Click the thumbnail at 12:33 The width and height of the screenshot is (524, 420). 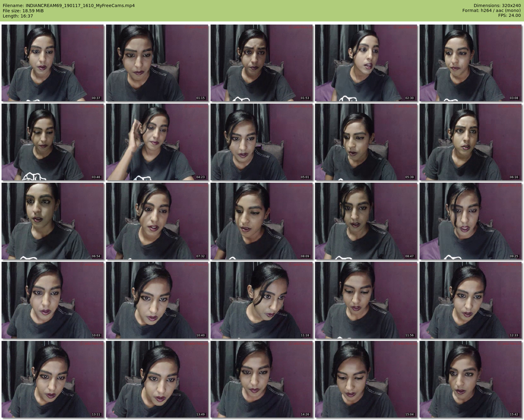tap(470, 300)
